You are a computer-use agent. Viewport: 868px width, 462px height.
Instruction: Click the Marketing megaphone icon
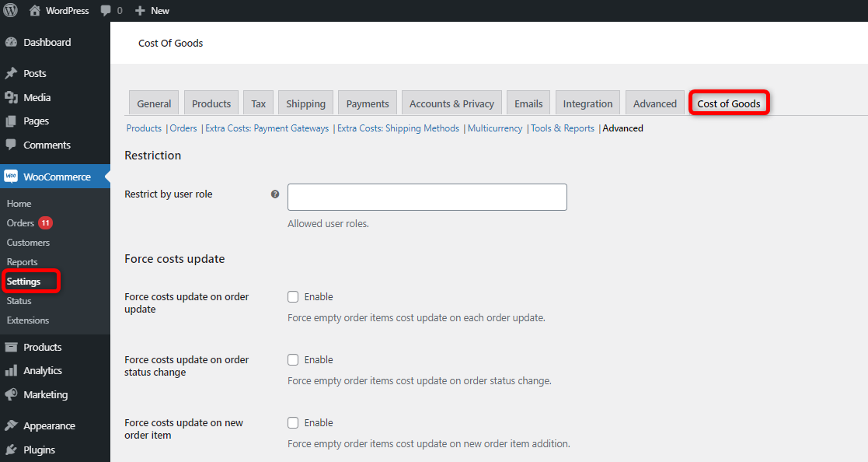12,394
